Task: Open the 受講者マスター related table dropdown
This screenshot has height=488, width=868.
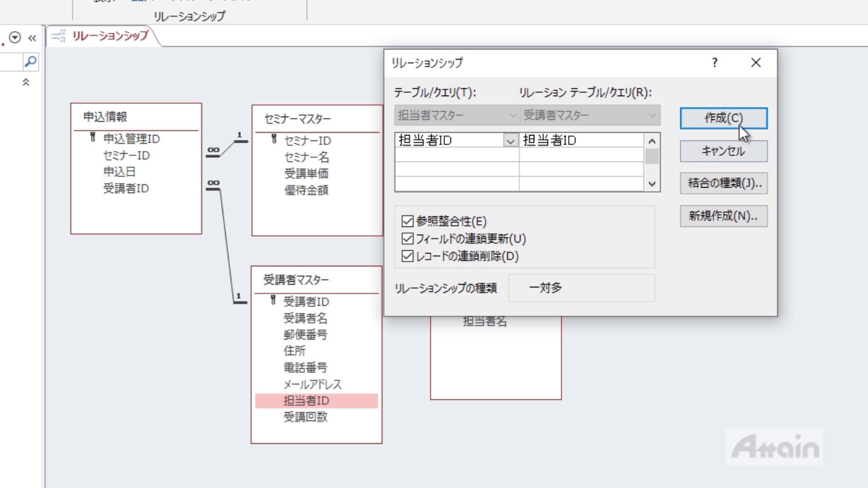Action: pyautogui.click(x=652, y=115)
